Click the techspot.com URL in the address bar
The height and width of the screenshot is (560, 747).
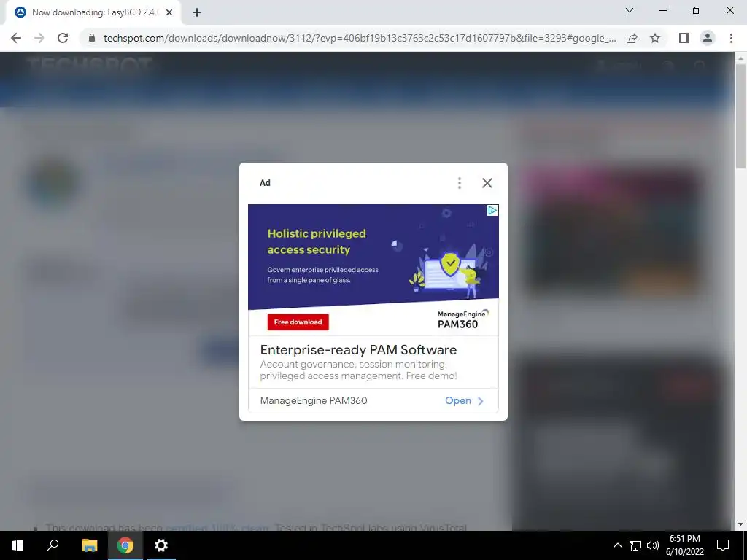(x=359, y=38)
